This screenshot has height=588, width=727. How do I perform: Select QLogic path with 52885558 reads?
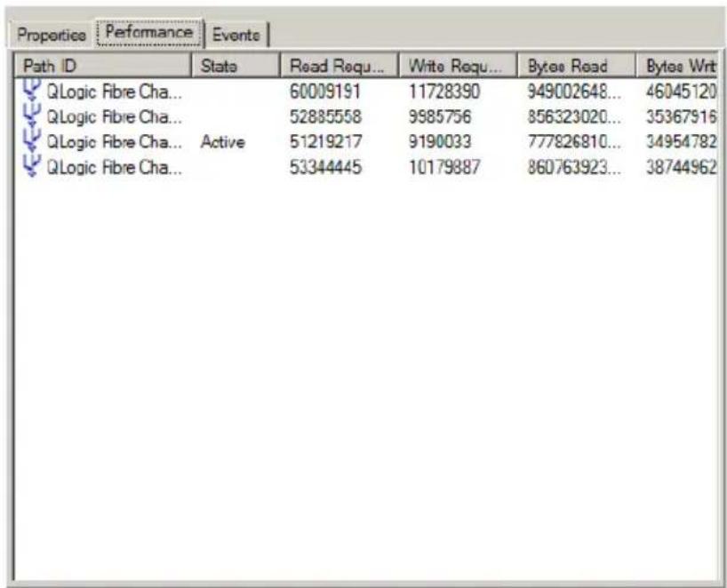[x=115, y=116]
